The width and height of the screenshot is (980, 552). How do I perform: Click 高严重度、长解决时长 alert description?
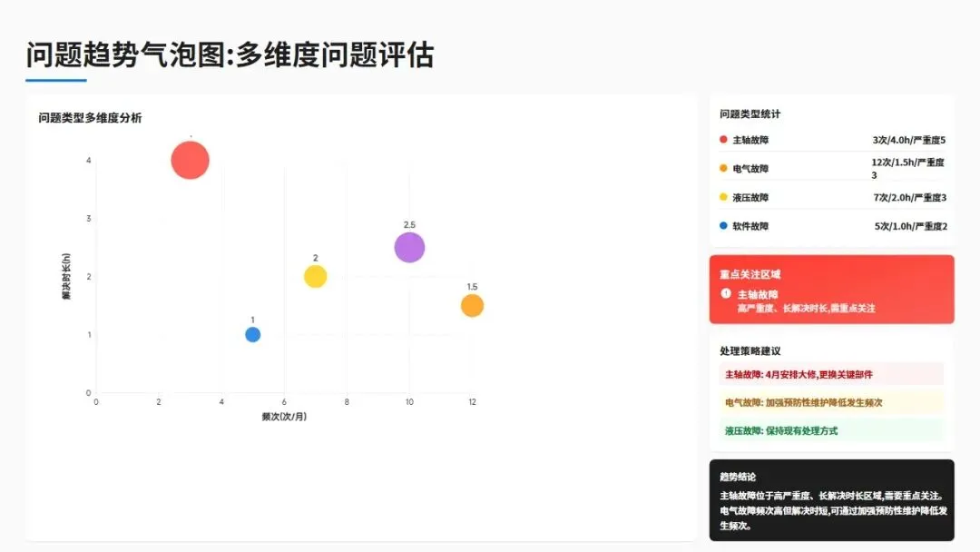tap(807, 308)
